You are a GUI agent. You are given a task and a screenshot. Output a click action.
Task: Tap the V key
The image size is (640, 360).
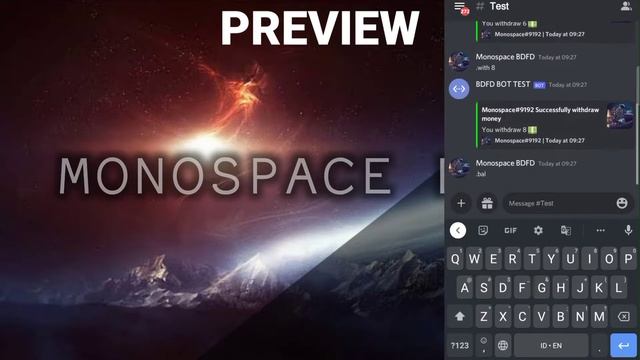(x=542, y=316)
